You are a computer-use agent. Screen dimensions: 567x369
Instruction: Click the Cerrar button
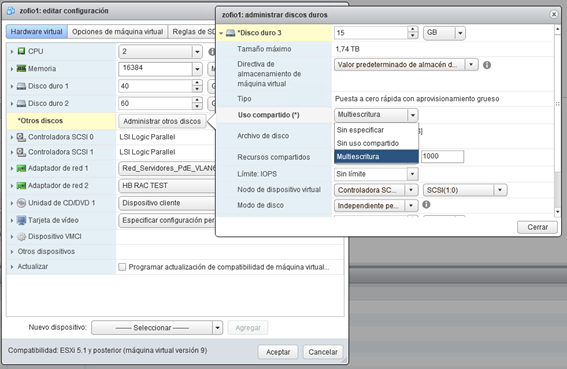pos(537,227)
